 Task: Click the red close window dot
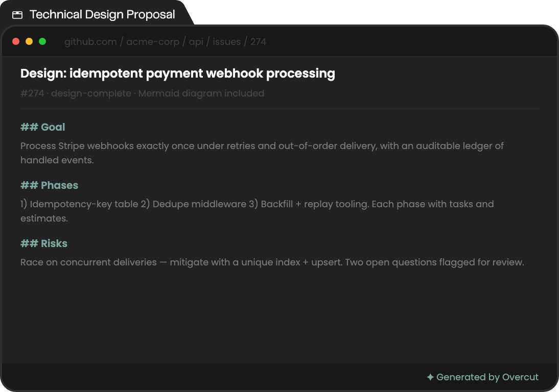[x=16, y=41]
